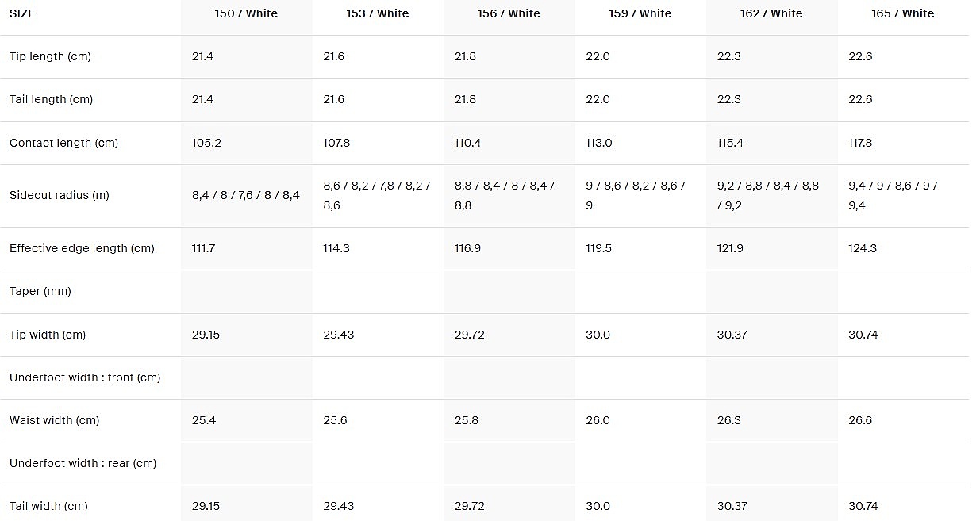Select tail width value 30.37
Screen dimensions: 980x521
point(732,506)
